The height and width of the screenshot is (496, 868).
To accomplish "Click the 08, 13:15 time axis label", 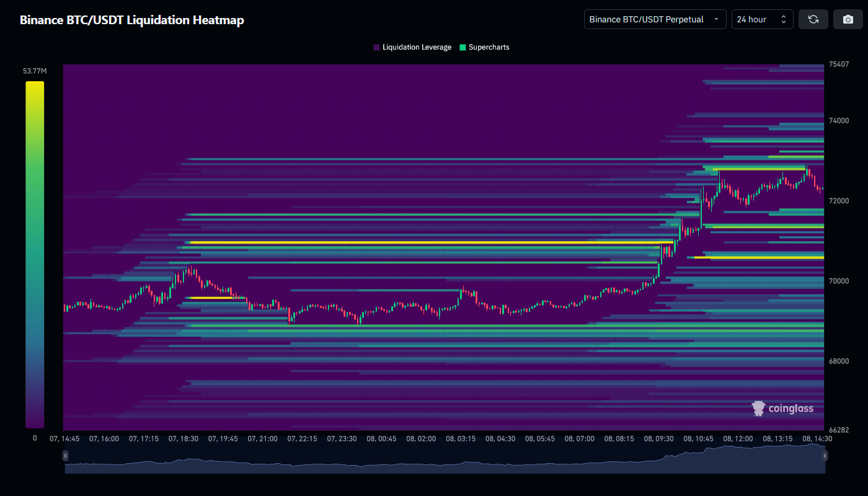I will pos(777,438).
